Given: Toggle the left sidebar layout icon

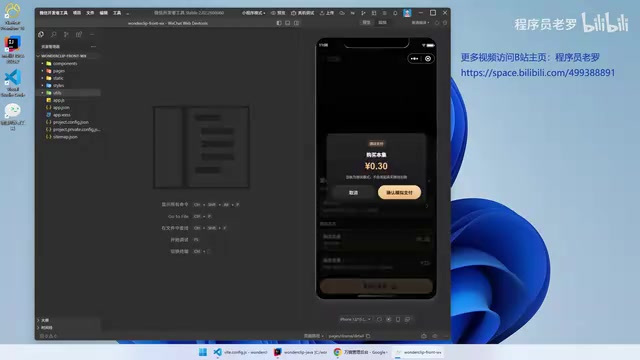Looking at the screenshot, I should (x=279, y=23).
